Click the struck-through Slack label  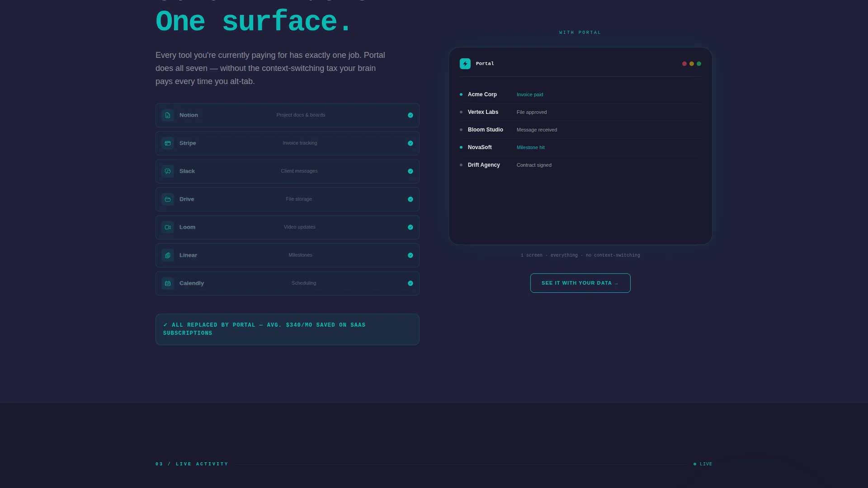point(187,171)
